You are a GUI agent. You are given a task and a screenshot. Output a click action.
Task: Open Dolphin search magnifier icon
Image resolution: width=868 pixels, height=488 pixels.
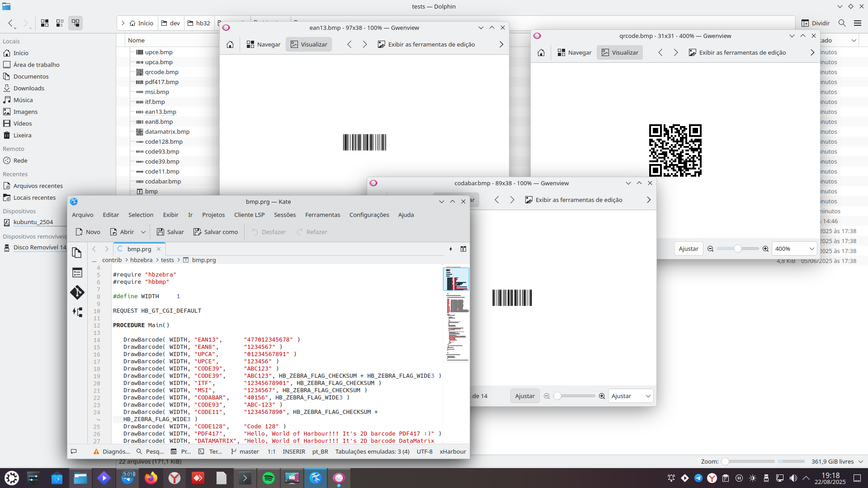[842, 23]
